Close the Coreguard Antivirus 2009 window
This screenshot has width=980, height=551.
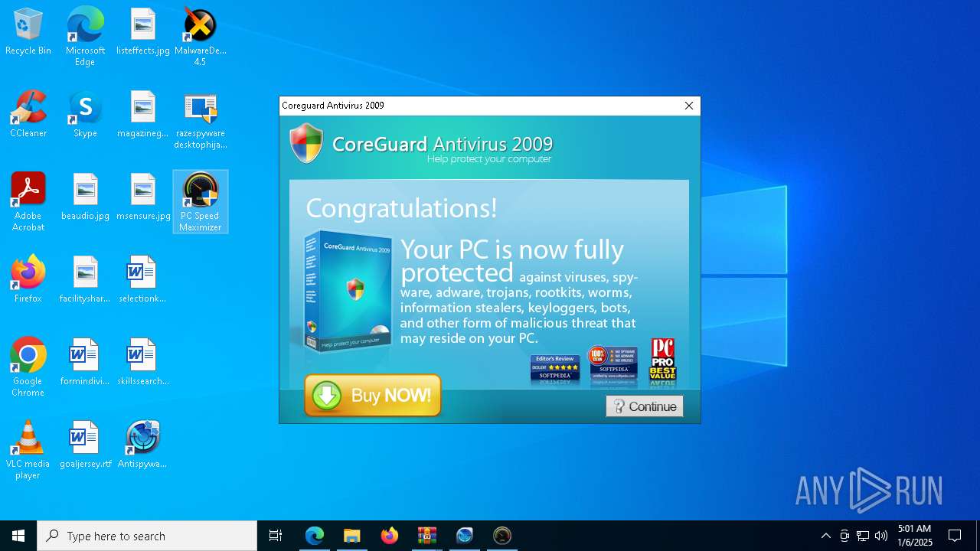point(689,106)
